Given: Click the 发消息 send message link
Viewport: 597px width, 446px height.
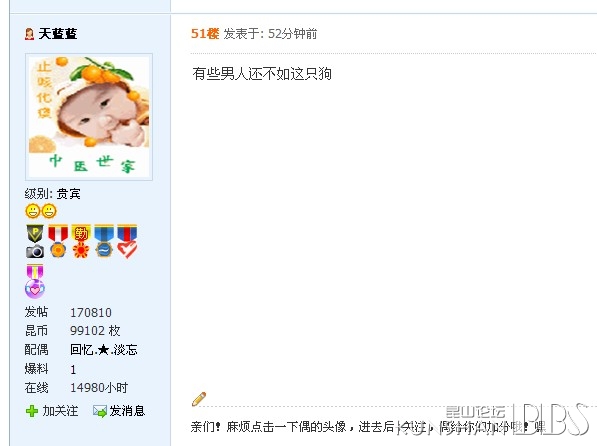Looking at the screenshot, I should 127,411.
